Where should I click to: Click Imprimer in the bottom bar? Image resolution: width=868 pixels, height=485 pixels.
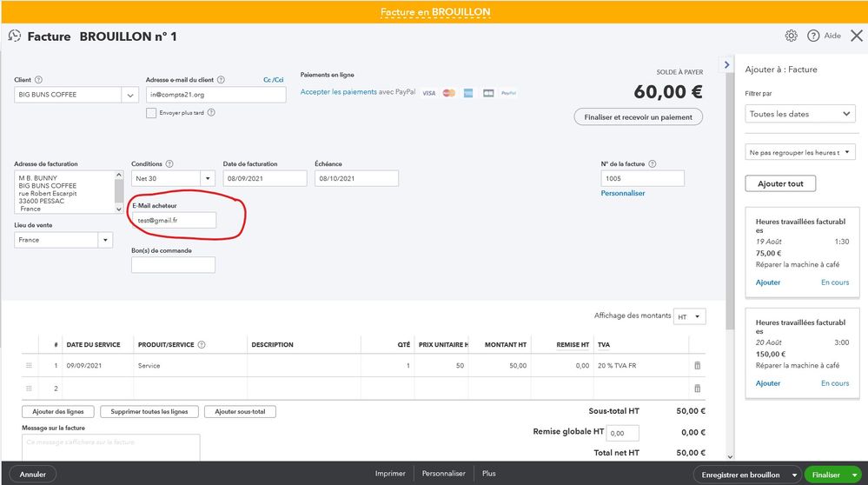click(x=390, y=474)
